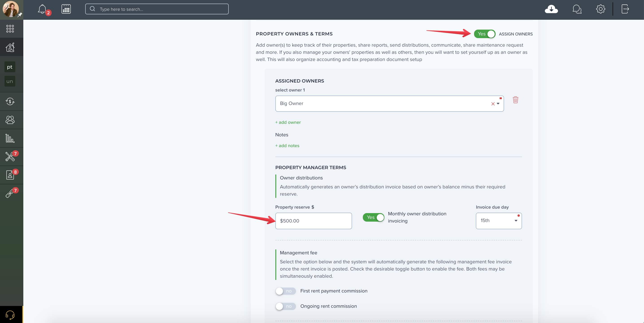
Task: Click the 'Owner distributions' label
Action: (301, 178)
